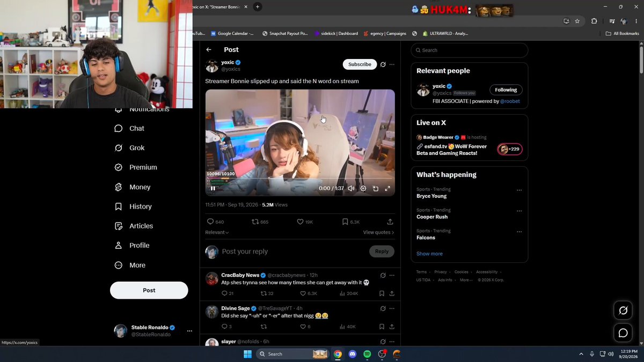644x362 pixels.
Task: Open the sidekick Dashboard bookmark
Action: point(336,33)
